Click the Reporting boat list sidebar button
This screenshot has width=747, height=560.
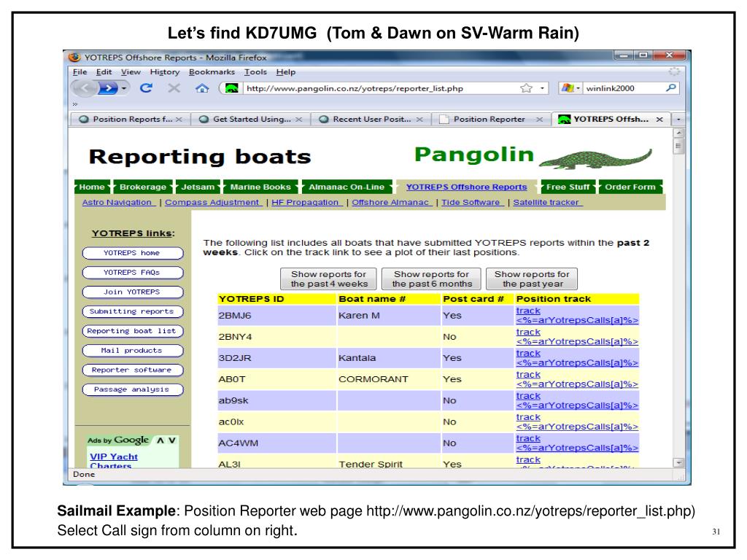coord(133,331)
